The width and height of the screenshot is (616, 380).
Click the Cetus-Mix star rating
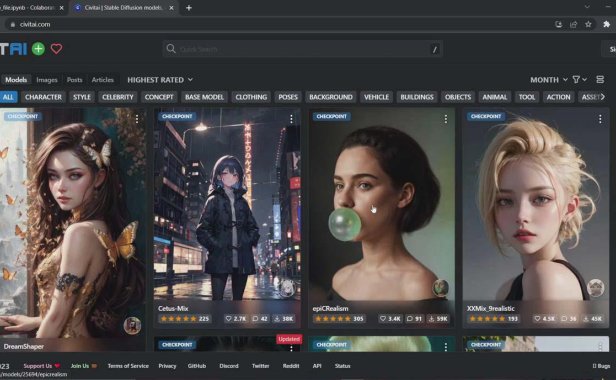click(x=185, y=319)
